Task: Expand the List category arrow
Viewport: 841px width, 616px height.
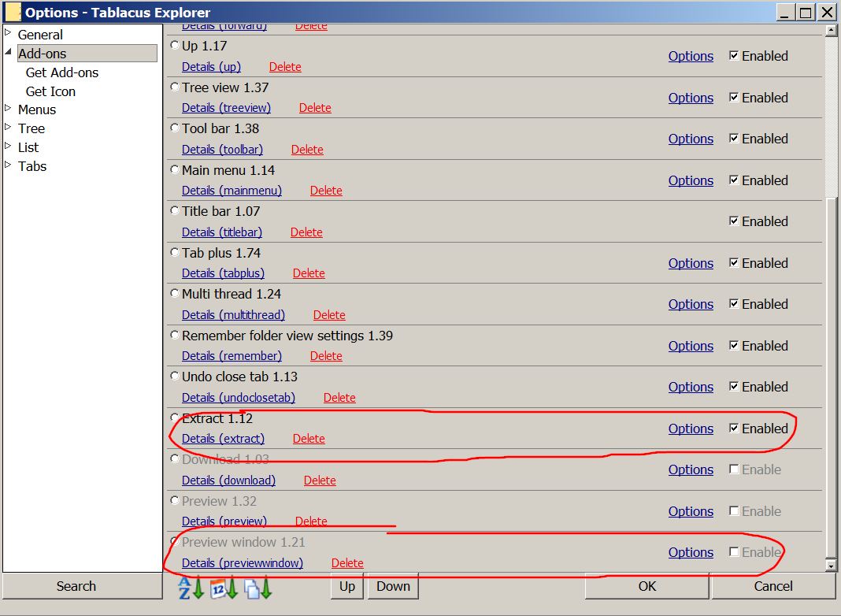Action: point(8,146)
